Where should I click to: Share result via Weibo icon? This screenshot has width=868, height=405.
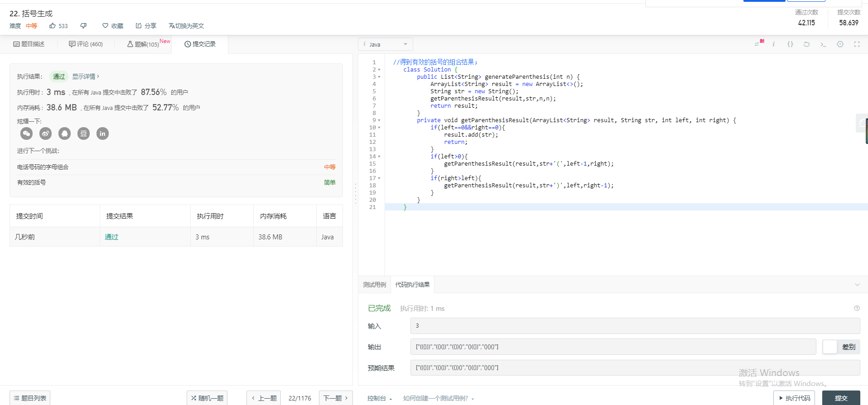46,133
